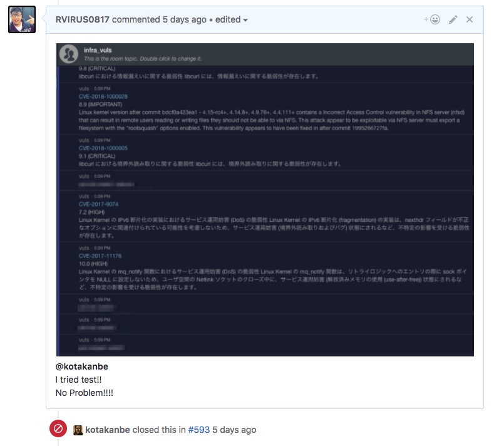The image size is (504, 446).
Task: Open the CVE-2018-1000005 entry
Action: [x=103, y=148]
